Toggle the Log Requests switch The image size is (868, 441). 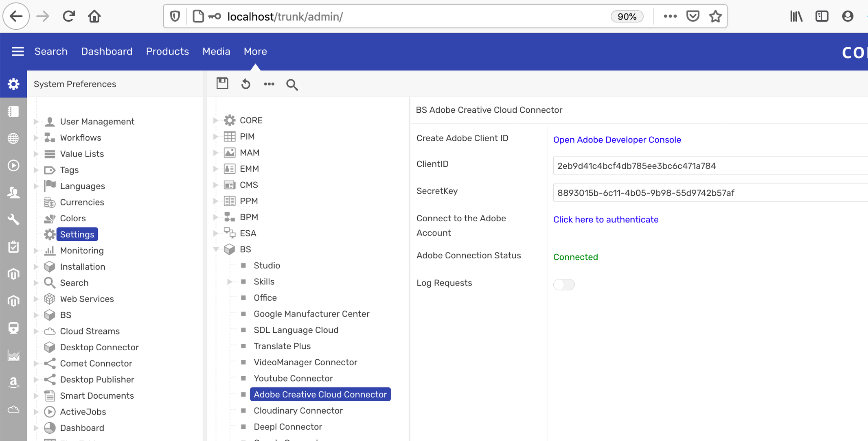(x=564, y=284)
